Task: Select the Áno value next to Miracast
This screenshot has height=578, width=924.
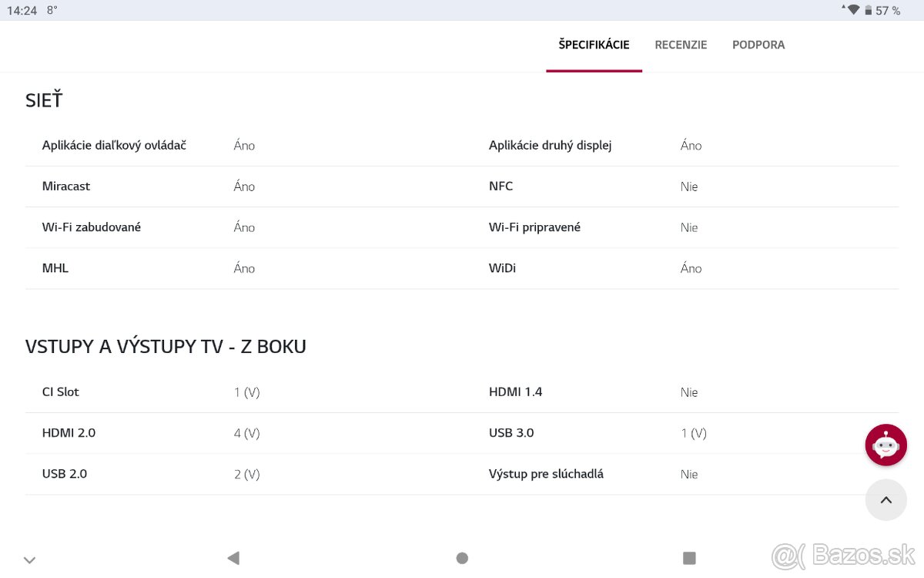Action: click(243, 186)
